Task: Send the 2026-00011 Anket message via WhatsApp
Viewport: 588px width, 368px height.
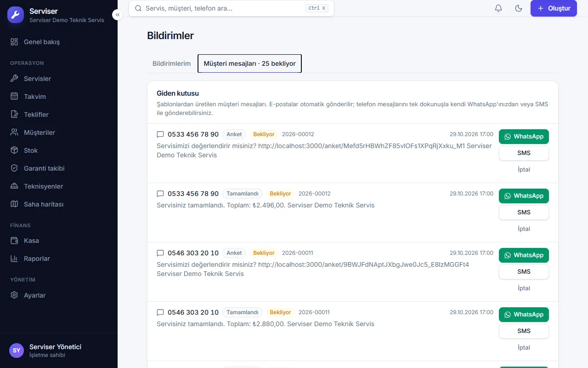Action: tap(524, 255)
